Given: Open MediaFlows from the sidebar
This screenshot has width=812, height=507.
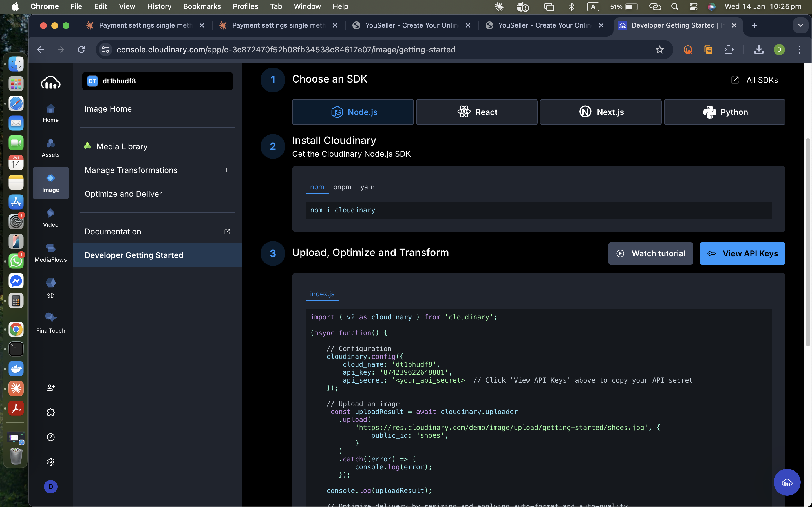Looking at the screenshot, I should [x=51, y=252].
